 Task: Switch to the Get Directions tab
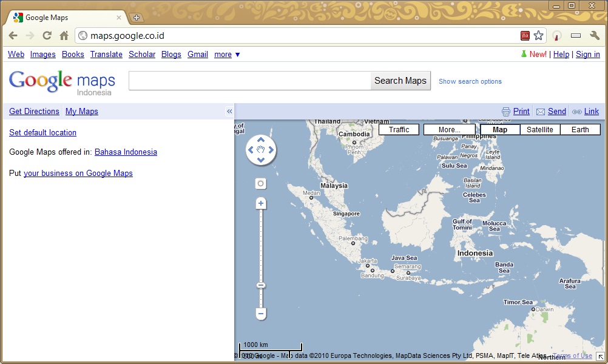click(33, 111)
